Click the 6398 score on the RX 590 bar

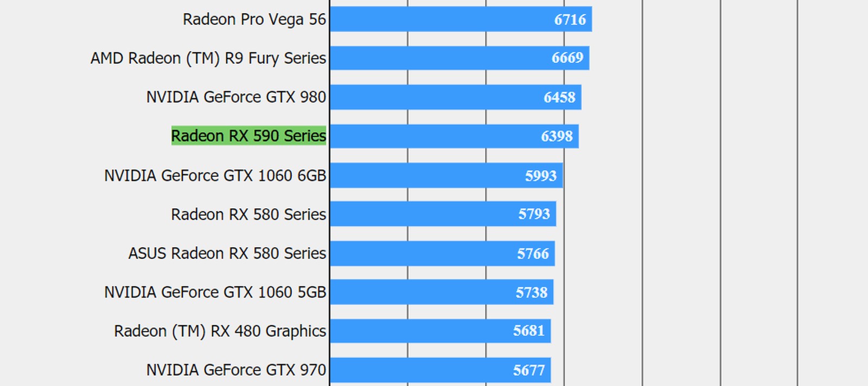557,136
